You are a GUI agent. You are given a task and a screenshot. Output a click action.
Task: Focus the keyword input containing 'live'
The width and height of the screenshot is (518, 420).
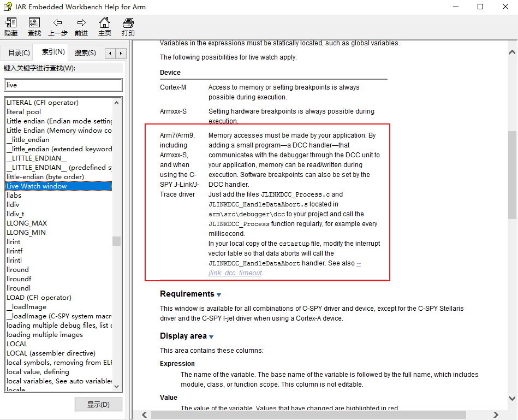(63, 85)
